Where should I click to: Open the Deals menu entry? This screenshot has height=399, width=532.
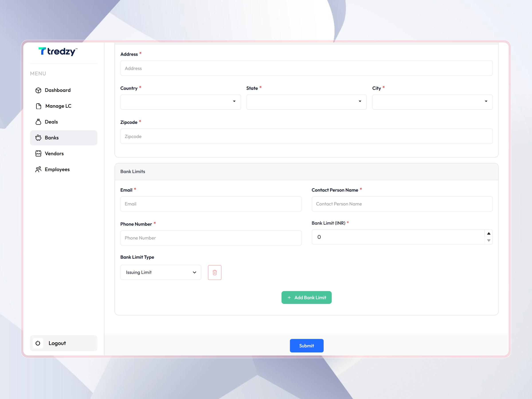pos(51,122)
